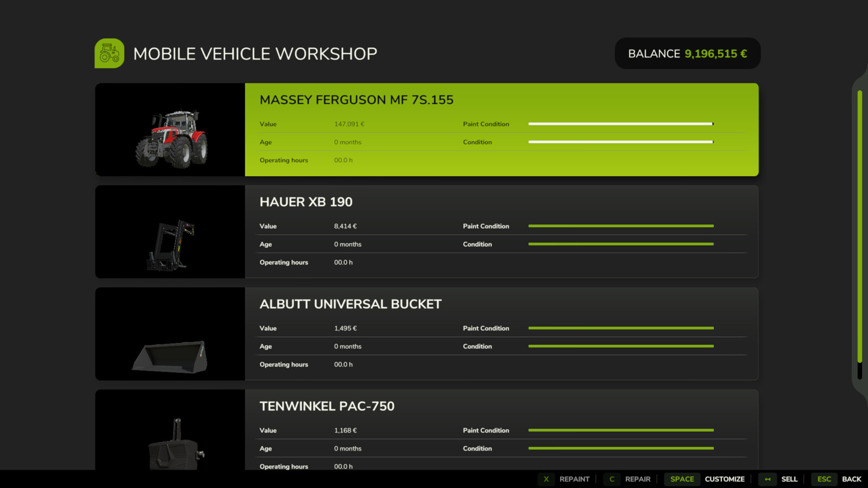Click the ESC key icon beside Back
This screenshot has width=868, height=488.
824,479
